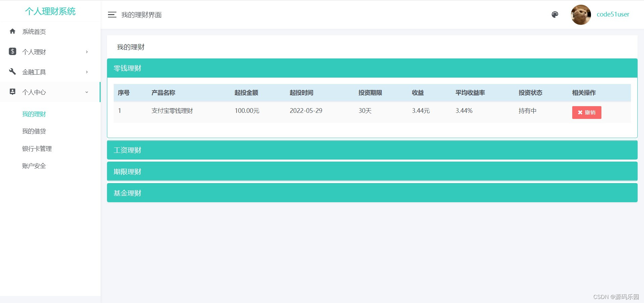
Task: Click the theme palette icon in header
Action: pos(555,15)
